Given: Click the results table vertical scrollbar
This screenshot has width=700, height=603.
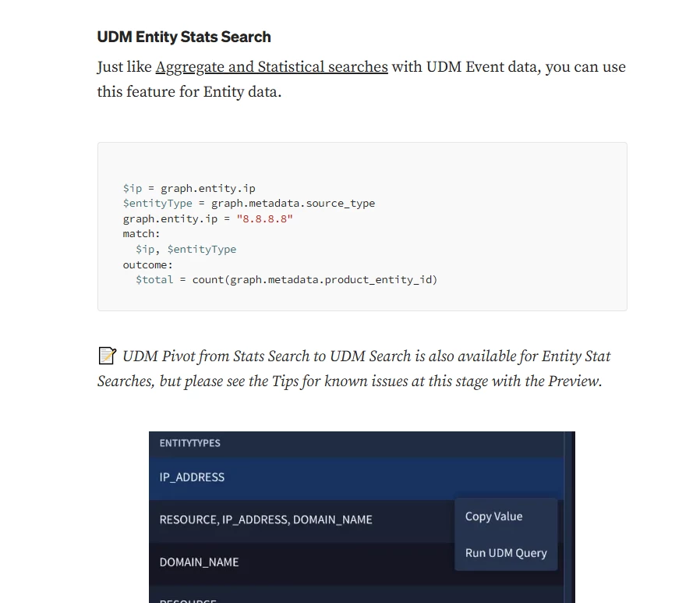Looking at the screenshot, I should click(569, 517).
